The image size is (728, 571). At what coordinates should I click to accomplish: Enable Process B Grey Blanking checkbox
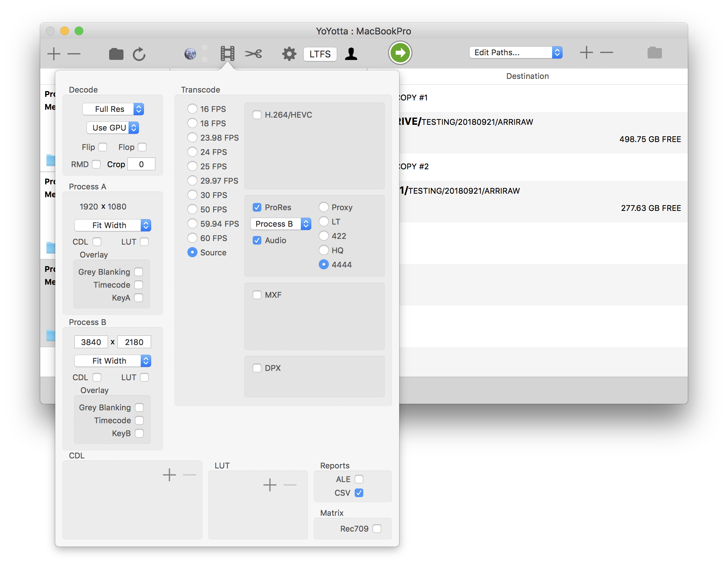click(139, 407)
